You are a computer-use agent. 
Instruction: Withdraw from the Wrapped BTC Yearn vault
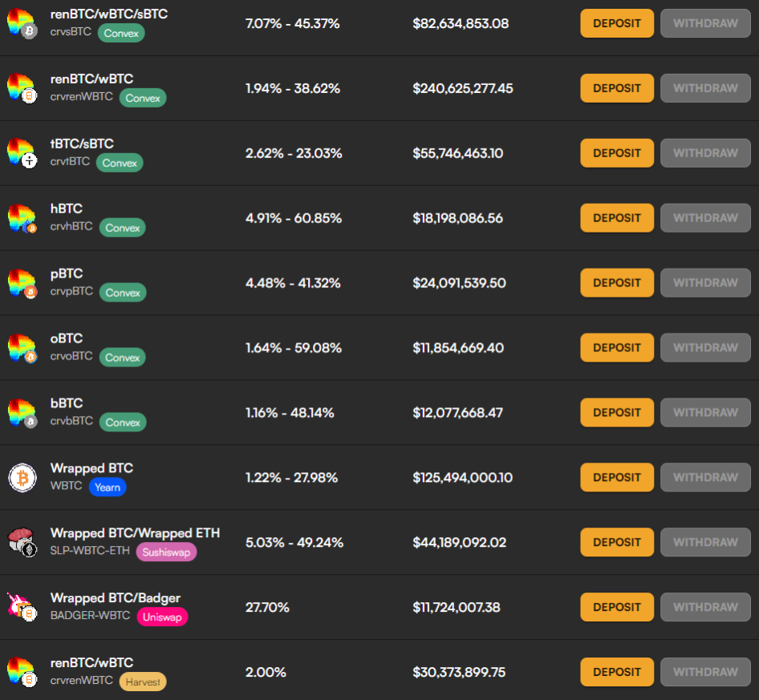704,477
